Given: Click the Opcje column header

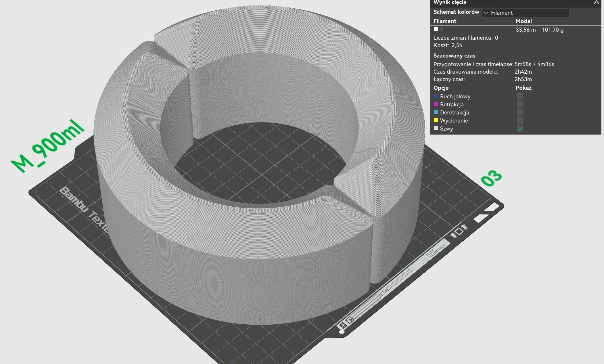Looking at the screenshot, I should (x=441, y=88).
